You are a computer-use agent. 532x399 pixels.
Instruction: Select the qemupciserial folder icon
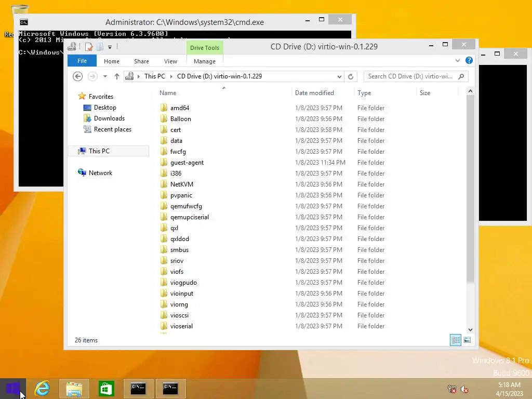pos(164,217)
